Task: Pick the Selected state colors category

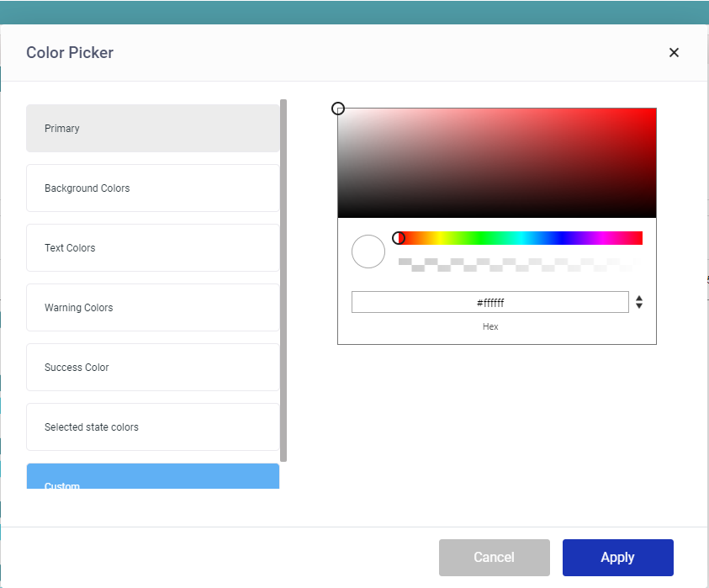Action: (x=152, y=427)
